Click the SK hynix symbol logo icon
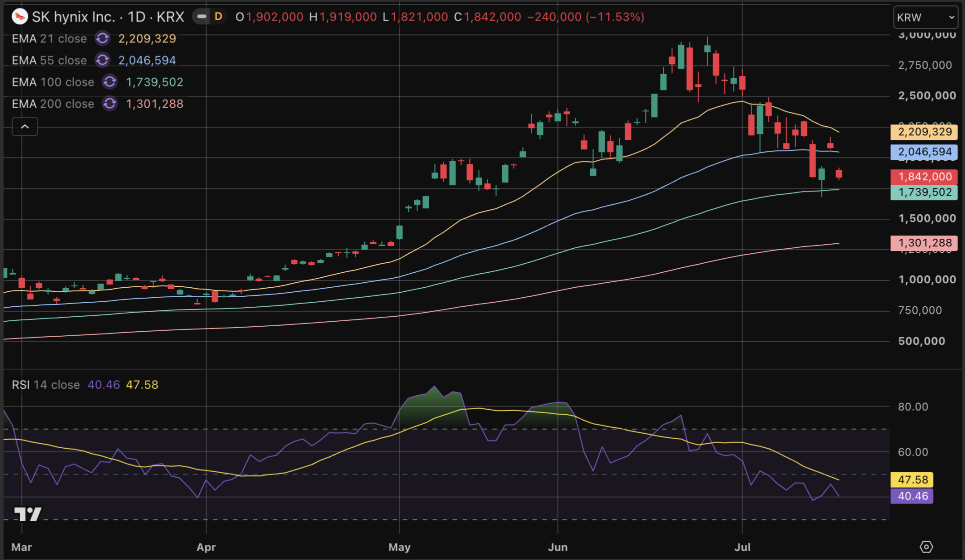965x560 pixels. [x=19, y=17]
